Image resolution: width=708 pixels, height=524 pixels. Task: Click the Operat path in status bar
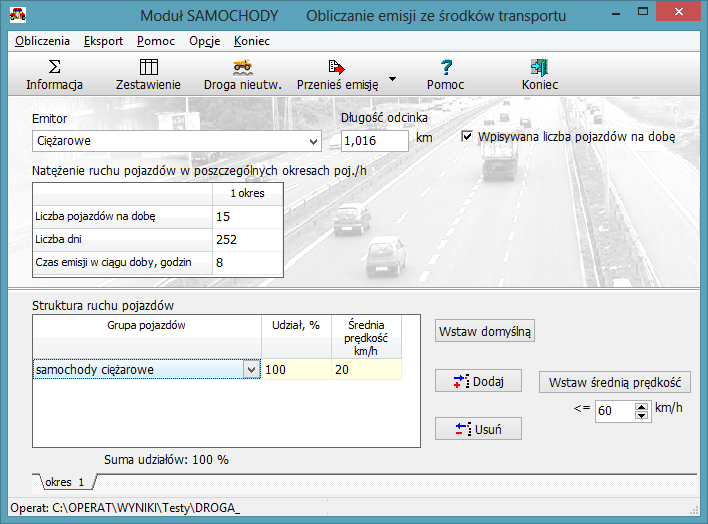[125, 508]
